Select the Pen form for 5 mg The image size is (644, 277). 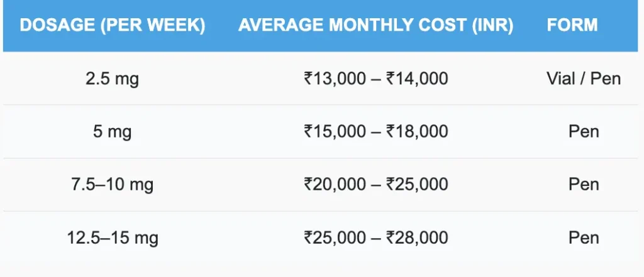click(584, 131)
